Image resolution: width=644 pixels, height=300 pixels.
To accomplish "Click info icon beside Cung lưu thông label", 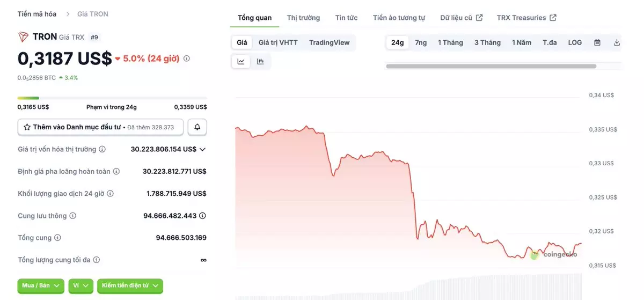I will point(73,216).
